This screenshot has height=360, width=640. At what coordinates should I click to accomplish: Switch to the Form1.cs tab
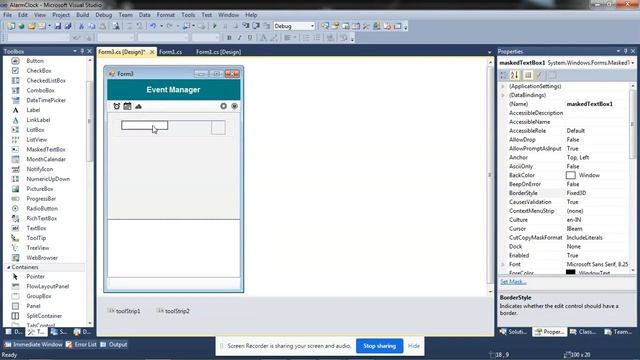(x=170, y=52)
